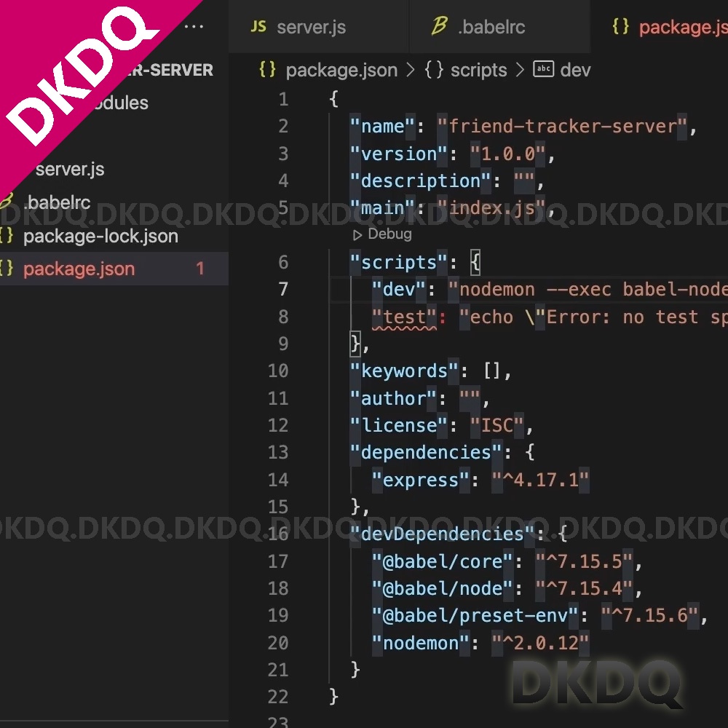The width and height of the screenshot is (728, 728).
Task: Click the problem count badge on package.json
Action: pos(200,269)
